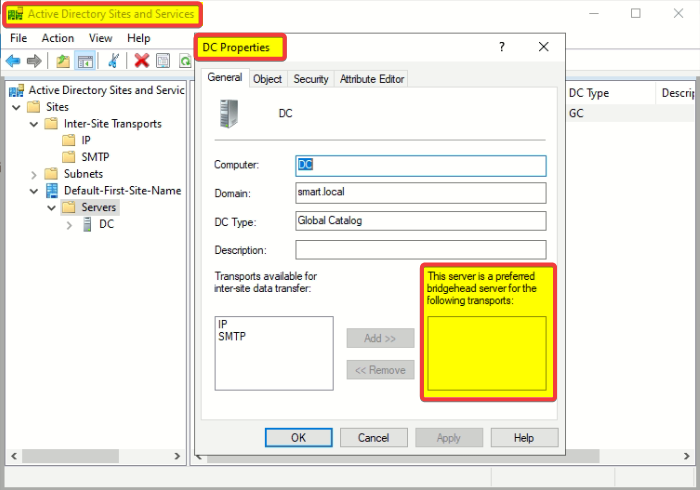Click the Apply button

[449, 437]
